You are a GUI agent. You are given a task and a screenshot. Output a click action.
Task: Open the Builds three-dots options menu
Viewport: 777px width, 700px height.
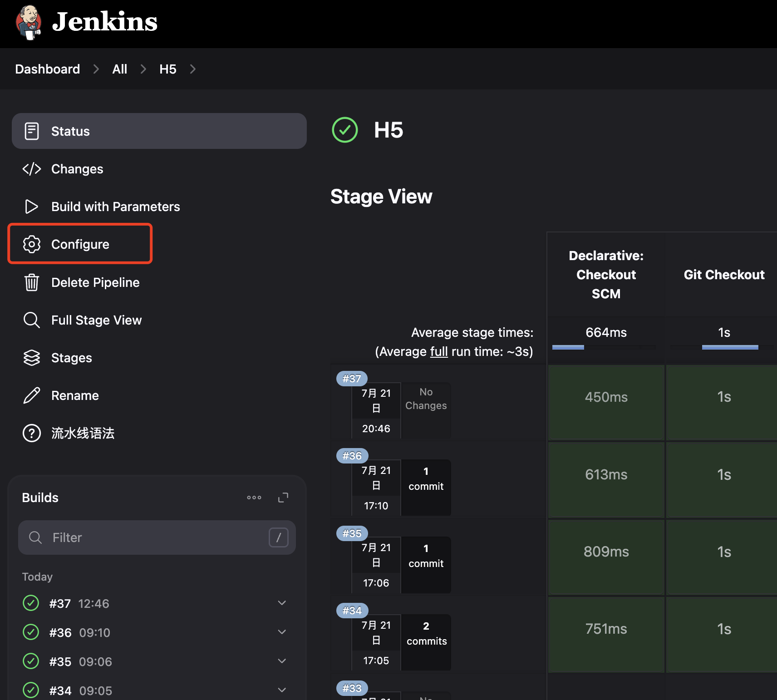tap(254, 498)
